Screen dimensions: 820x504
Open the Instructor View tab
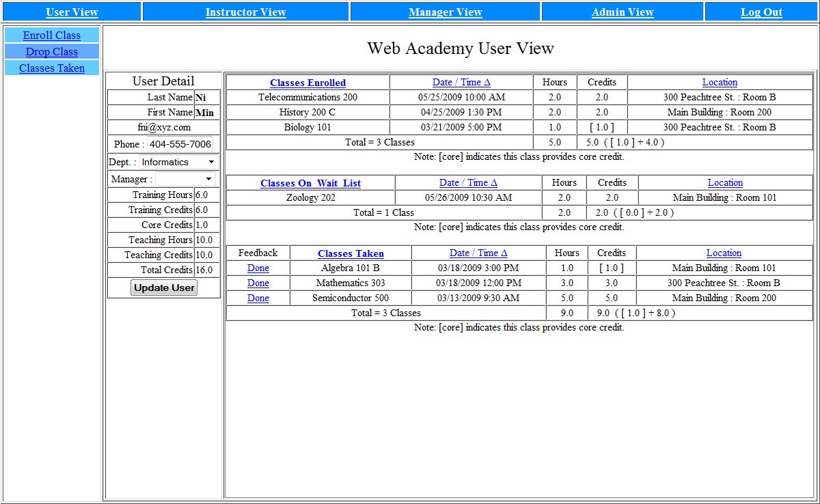coord(245,12)
